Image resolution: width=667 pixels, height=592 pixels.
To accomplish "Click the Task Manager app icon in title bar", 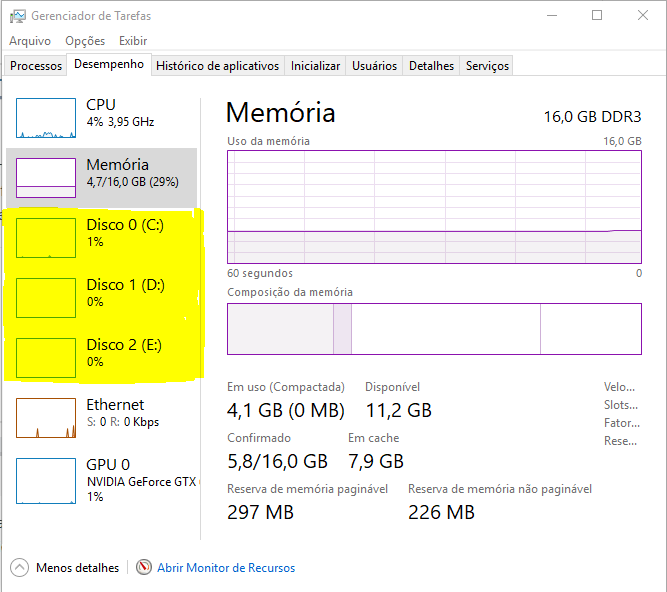I will pos(17,16).
